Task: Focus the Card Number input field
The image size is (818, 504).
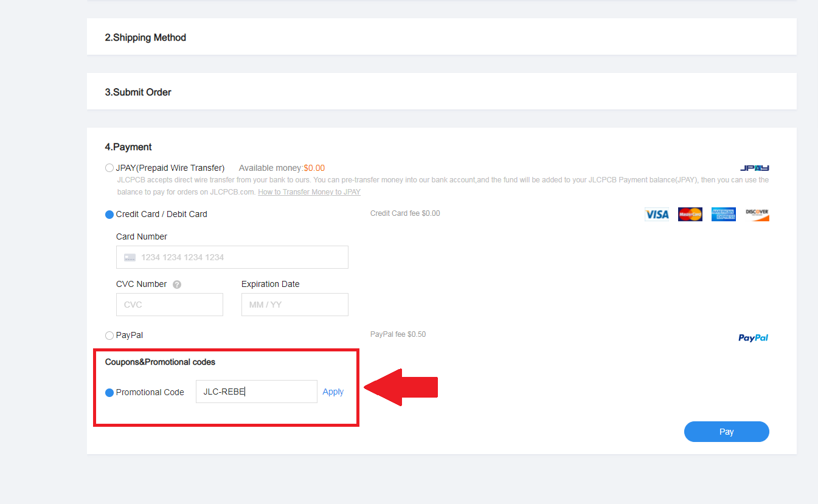Action: [x=240, y=257]
